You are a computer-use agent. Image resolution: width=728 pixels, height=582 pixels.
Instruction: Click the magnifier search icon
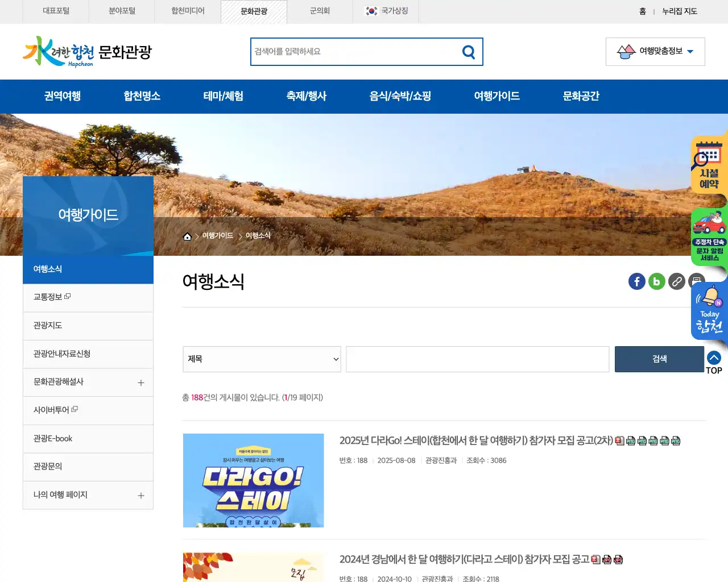click(468, 52)
